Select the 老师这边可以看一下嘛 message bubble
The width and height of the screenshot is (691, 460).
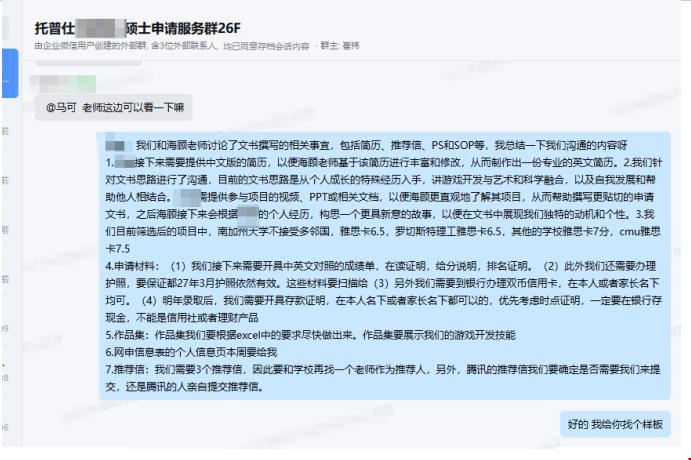(x=114, y=108)
